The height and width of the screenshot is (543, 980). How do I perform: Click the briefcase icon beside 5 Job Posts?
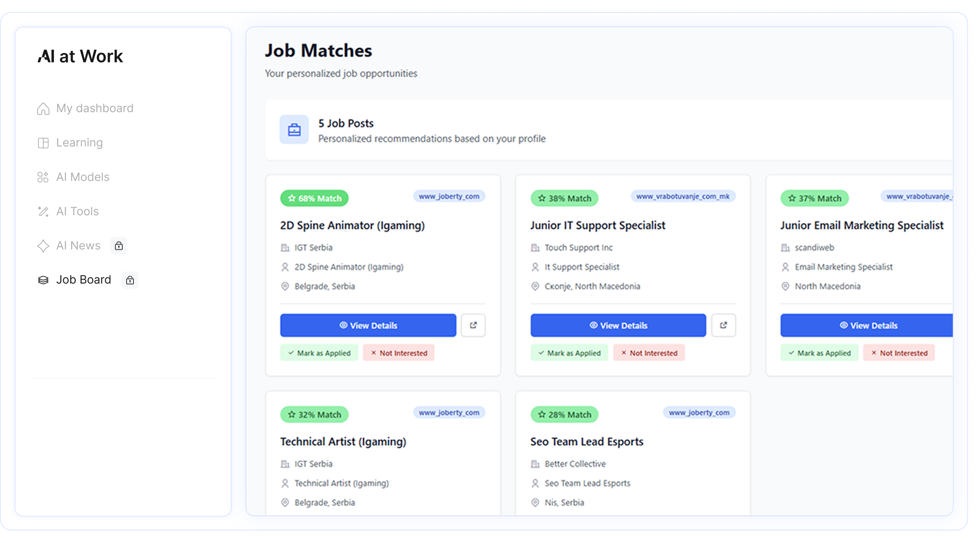pos(294,129)
